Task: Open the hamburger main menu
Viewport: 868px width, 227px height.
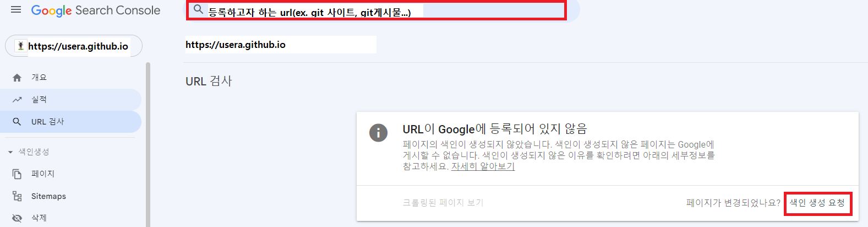Action: 16,10
